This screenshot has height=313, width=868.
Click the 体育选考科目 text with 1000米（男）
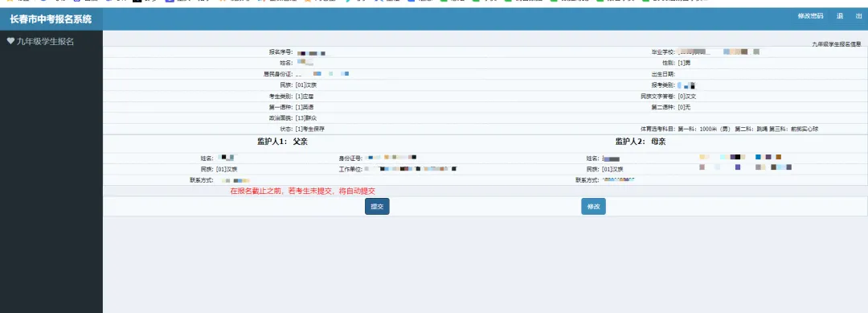729,129
